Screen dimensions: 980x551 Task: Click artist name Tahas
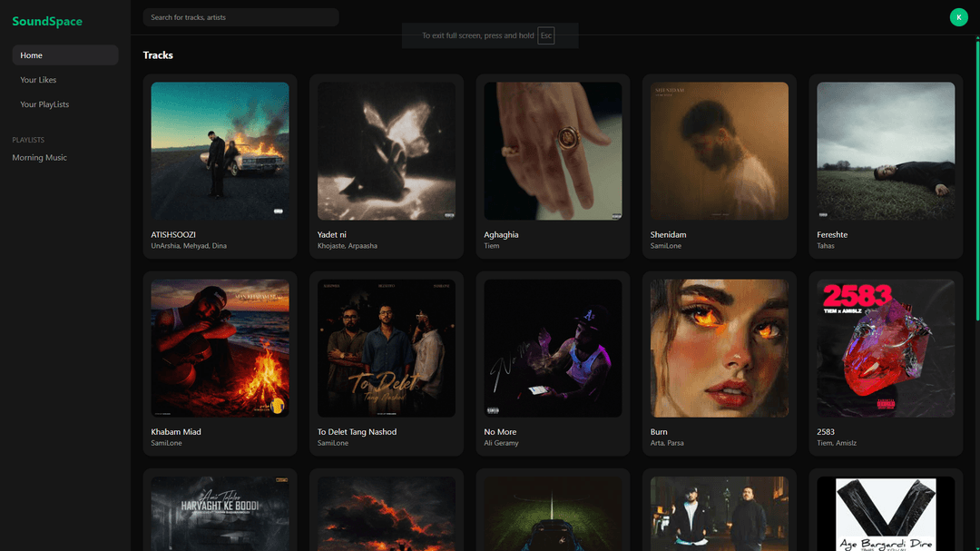click(x=826, y=246)
